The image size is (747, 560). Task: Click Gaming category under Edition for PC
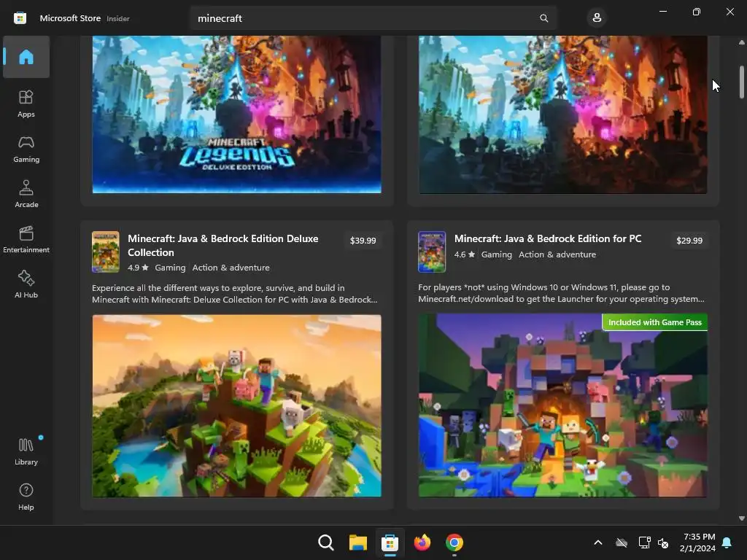[496, 254]
